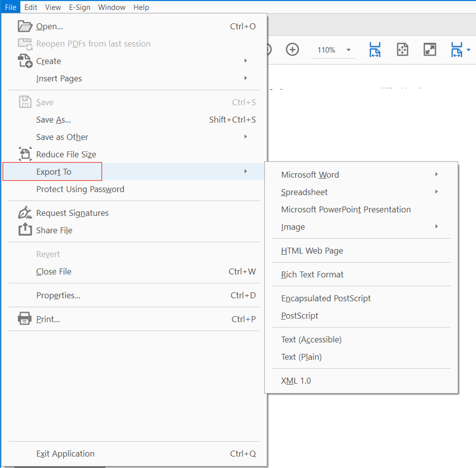This screenshot has height=468, width=476.
Task: Open the Window menu
Action: pyautogui.click(x=112, y=7)
